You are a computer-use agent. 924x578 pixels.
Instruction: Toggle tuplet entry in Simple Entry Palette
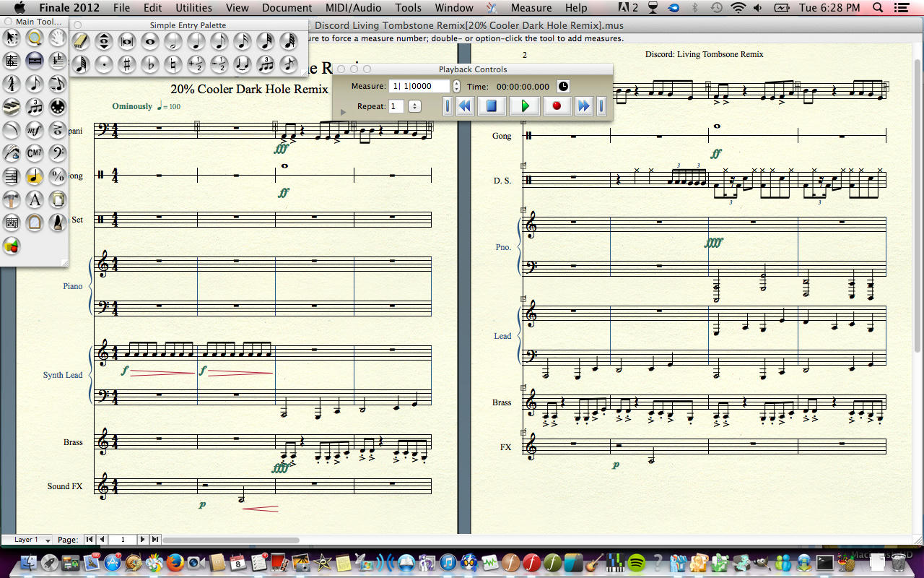click(265, 64)
